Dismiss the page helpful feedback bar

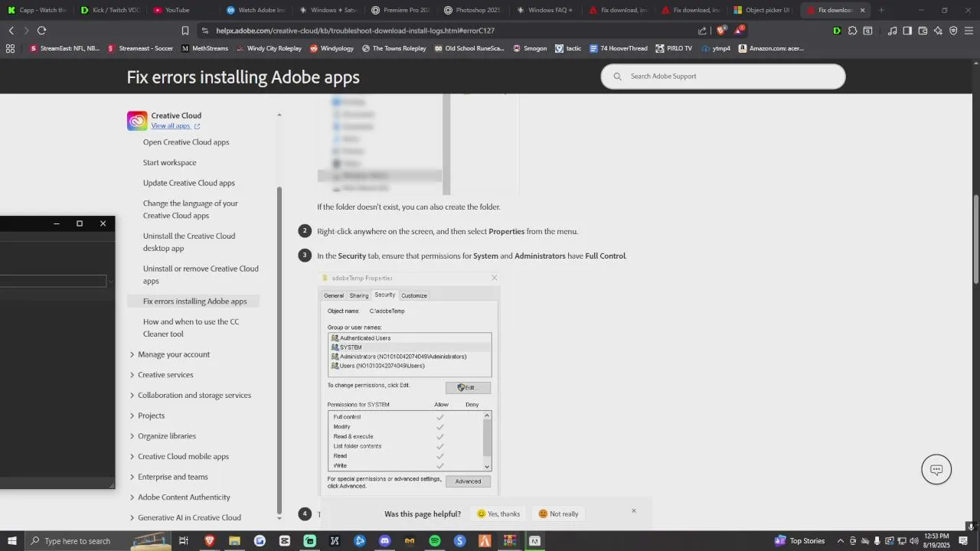(634, 510)
